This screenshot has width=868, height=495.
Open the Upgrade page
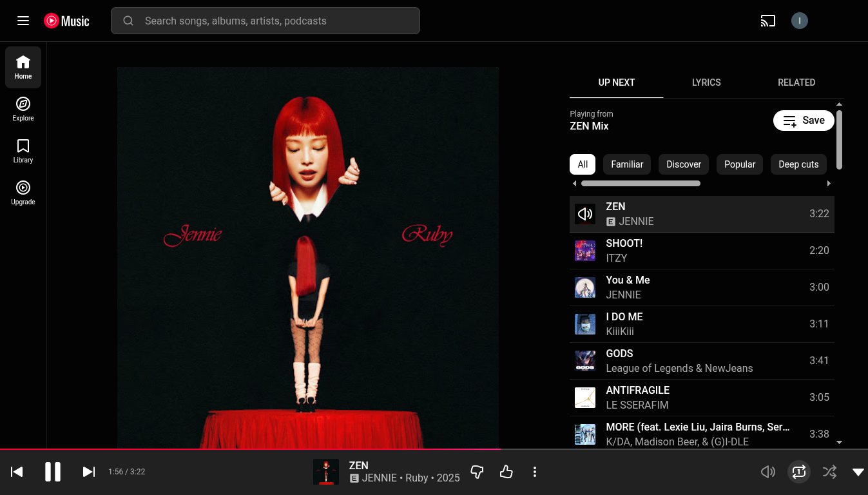coord(23,193)
